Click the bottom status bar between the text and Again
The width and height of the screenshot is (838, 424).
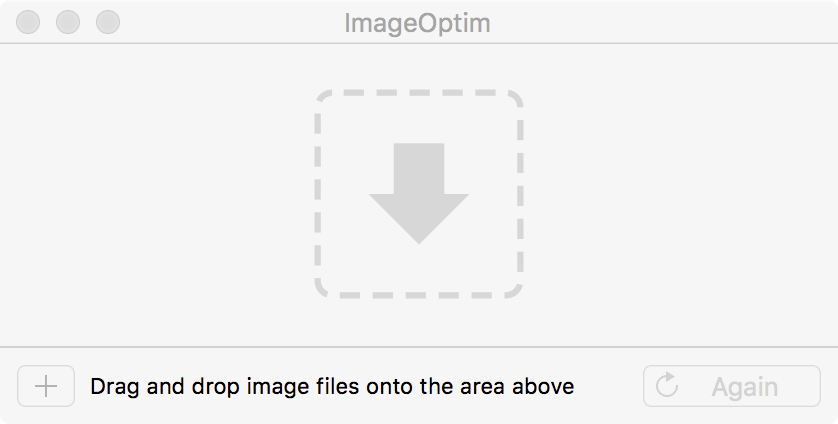point(609,386)
